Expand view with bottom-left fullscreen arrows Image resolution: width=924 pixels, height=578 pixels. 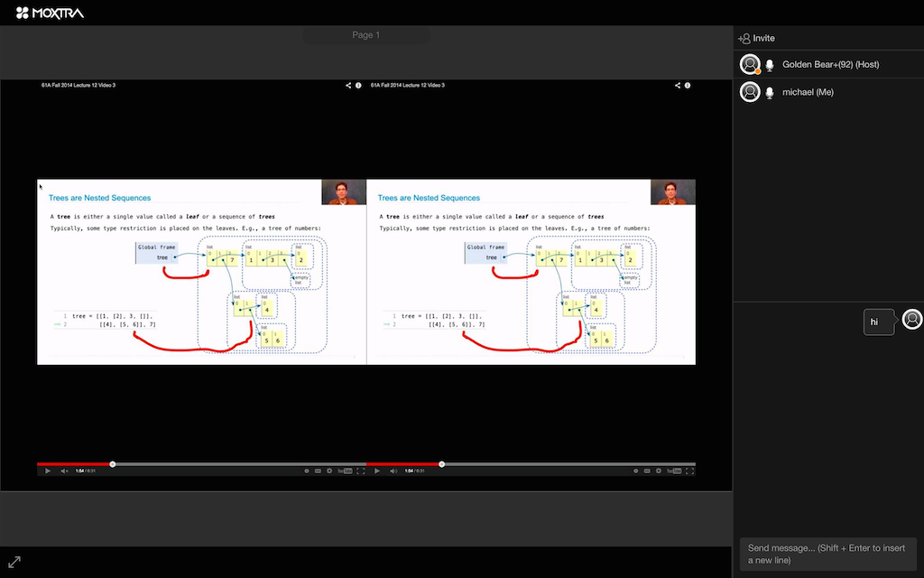pos(14,562)
